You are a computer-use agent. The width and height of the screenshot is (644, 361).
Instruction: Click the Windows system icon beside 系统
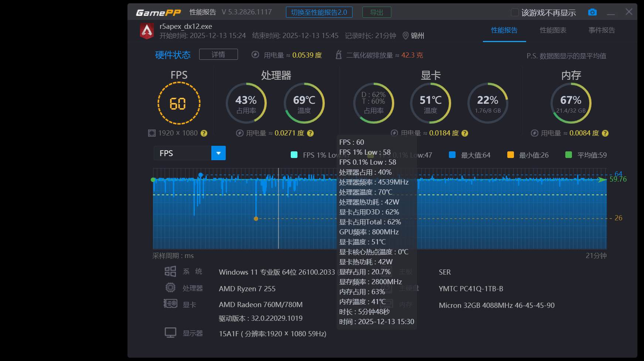(x=170, y=272)
